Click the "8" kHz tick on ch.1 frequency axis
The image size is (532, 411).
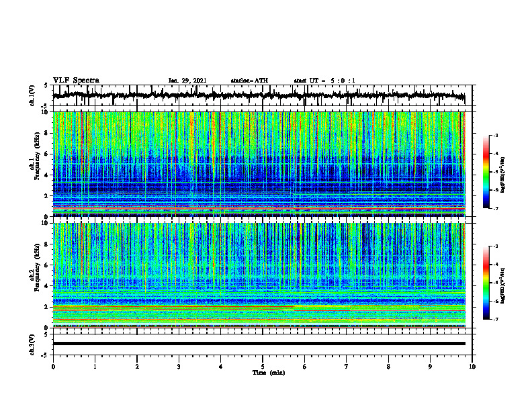click(x=47, y=133)
